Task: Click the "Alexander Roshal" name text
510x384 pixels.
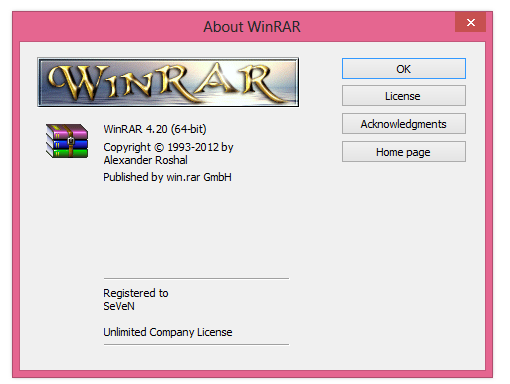Action: point(145,160)
